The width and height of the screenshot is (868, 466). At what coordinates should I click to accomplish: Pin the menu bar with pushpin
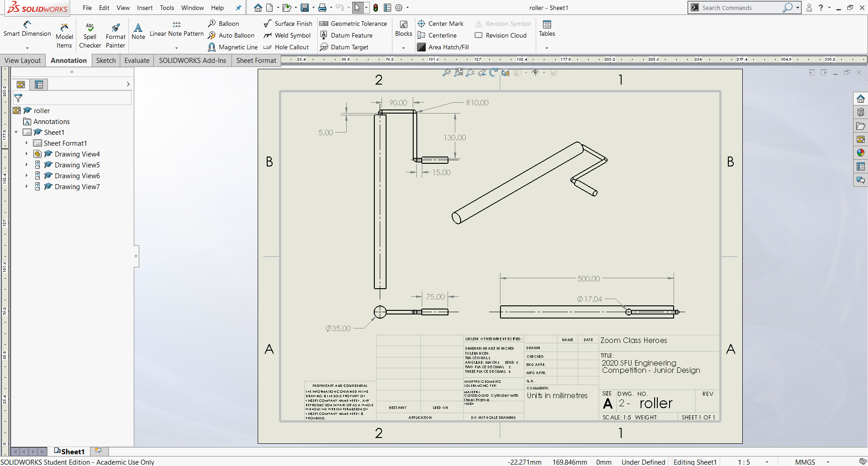tap(239, 8)
